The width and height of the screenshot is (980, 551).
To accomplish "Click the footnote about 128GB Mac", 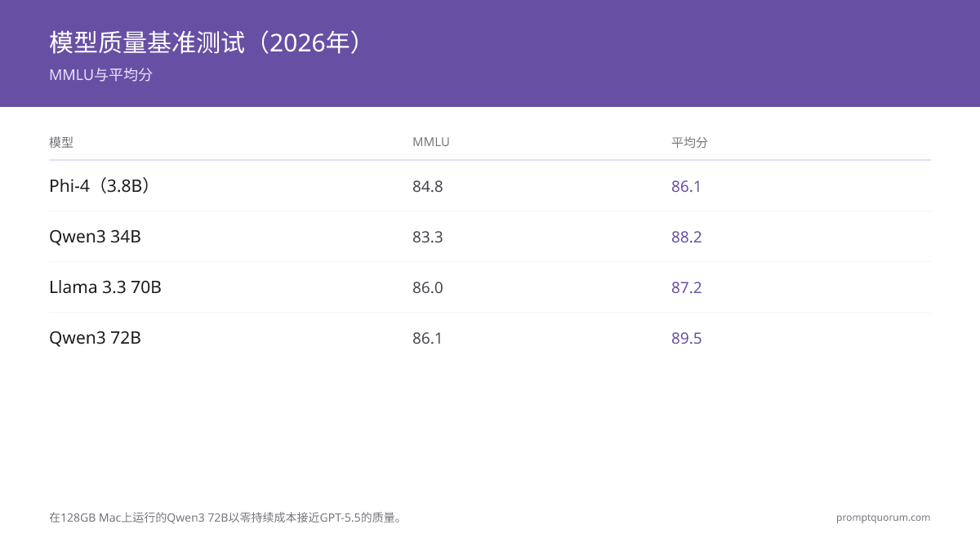I will pos(226,518).
